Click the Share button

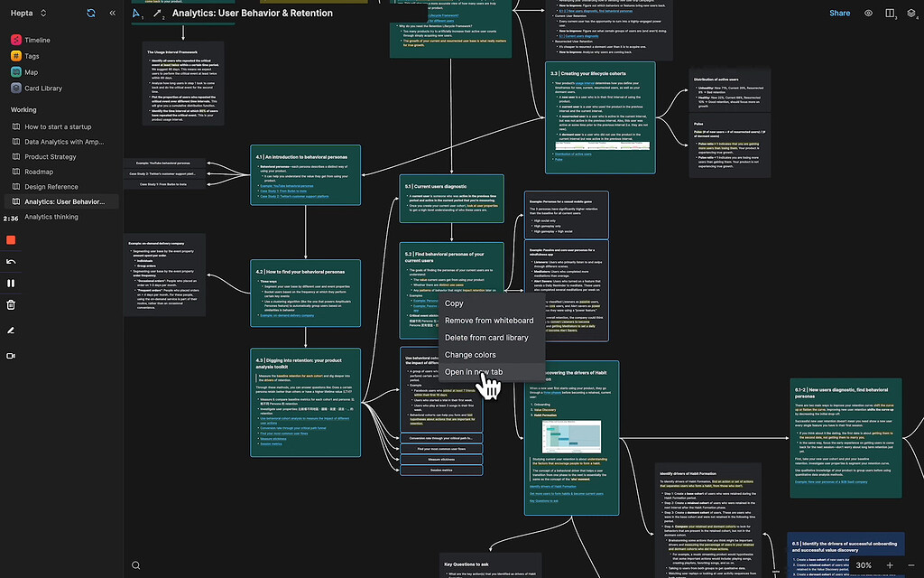839,13
